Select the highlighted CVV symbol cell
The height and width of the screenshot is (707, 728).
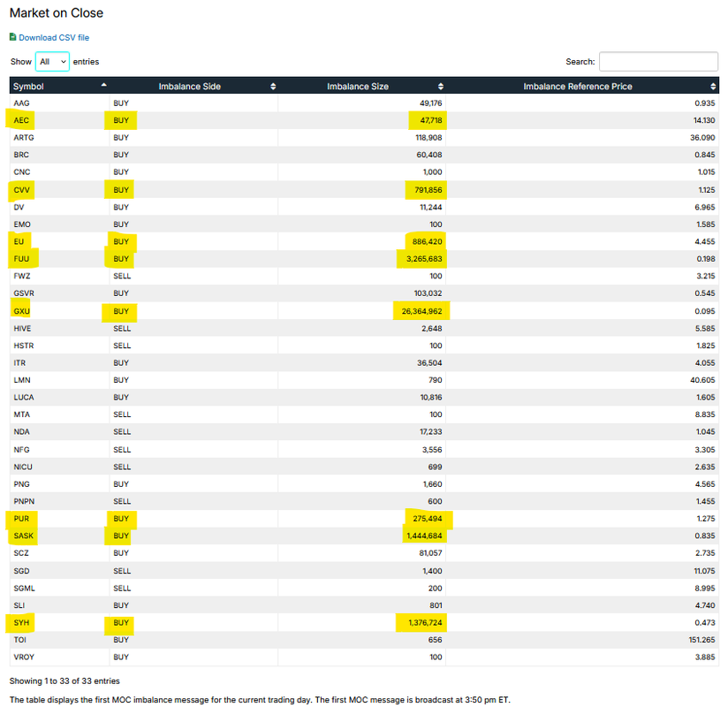point(22,189)
